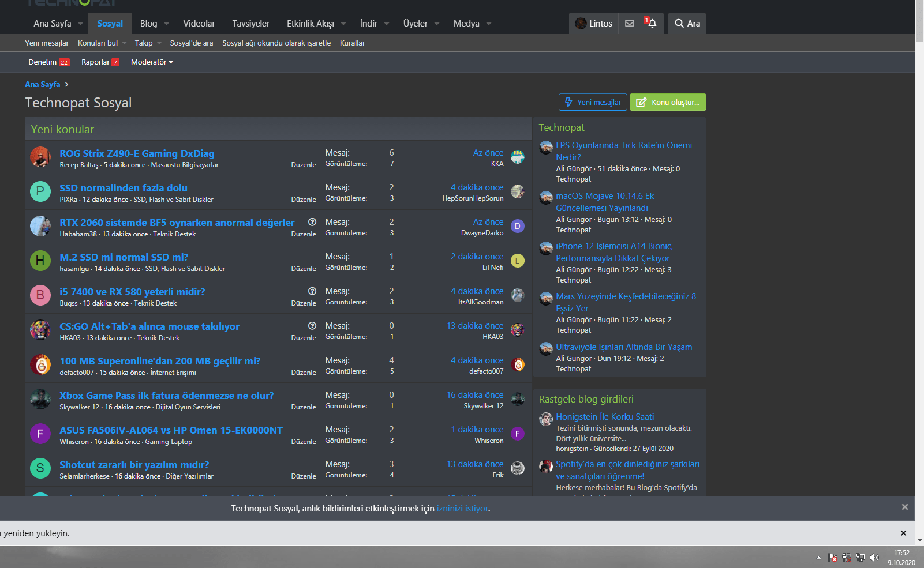The image size is (924, 568).
Task: Dismiss the push notification permission bar
Action: (905, 507)
